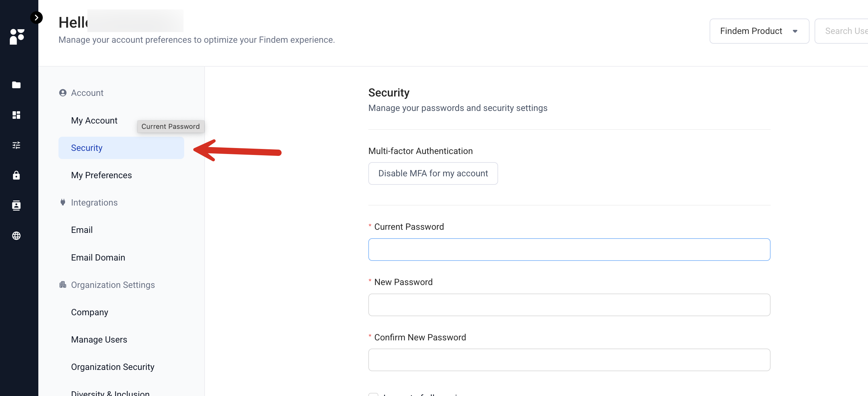868x396 pixels.
Task: Click the Organization Settings heading
Action: coord(113,285)
